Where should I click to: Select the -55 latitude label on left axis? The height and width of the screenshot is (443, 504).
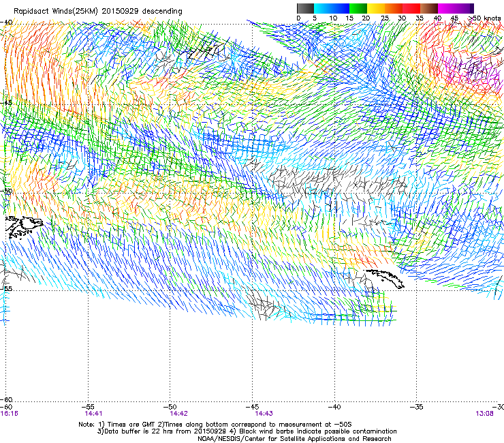point(6,288)
